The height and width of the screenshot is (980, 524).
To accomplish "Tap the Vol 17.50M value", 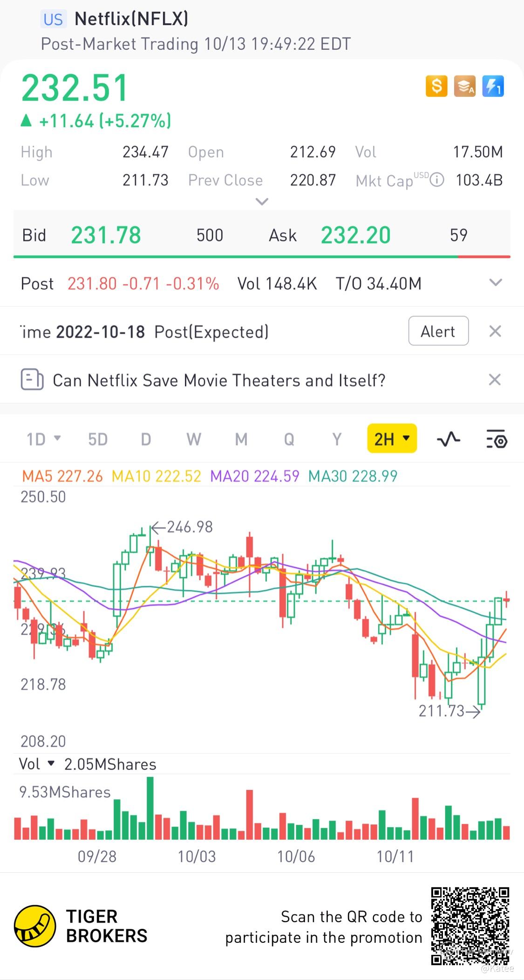I will (478, 152).
